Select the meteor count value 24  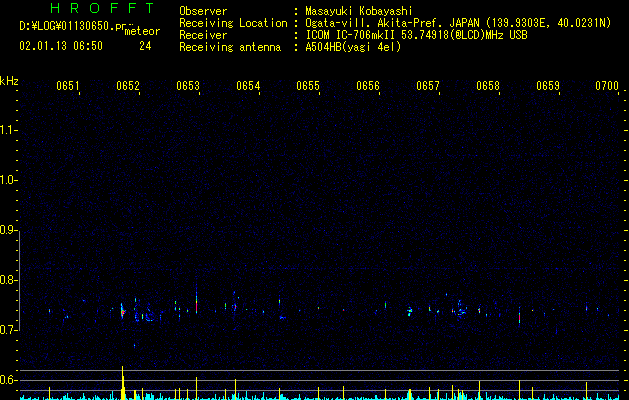tap(145, 46)
